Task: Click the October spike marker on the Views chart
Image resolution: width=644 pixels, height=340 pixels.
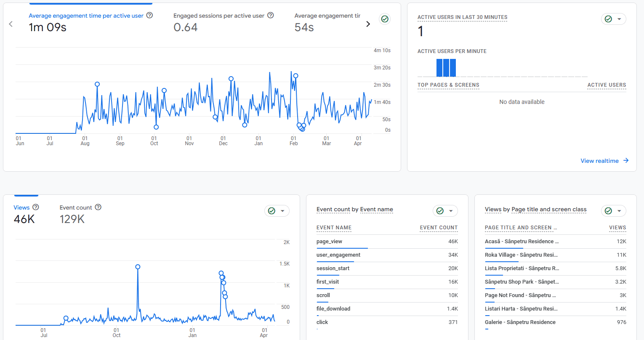Action: (x=138, y=267)
